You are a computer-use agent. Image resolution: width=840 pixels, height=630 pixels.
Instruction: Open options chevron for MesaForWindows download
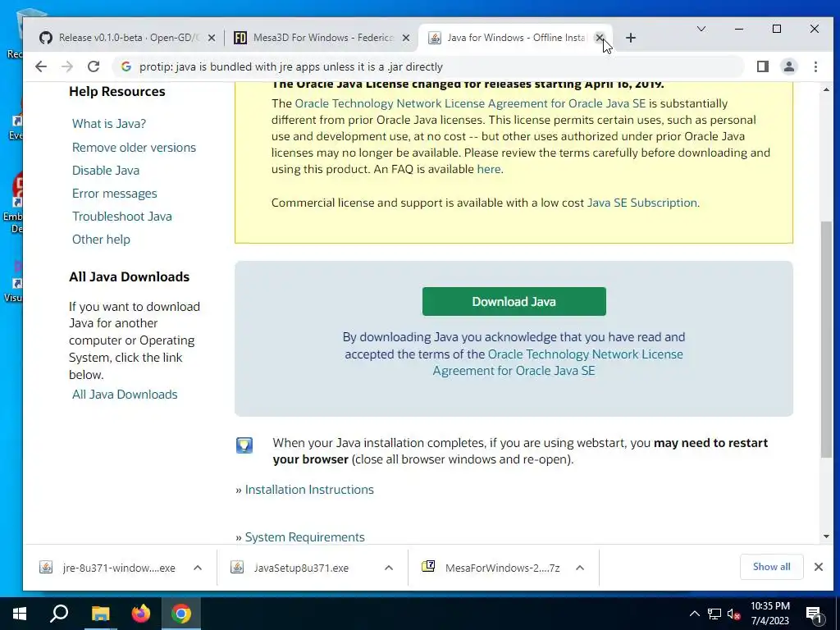click(580, 568)
